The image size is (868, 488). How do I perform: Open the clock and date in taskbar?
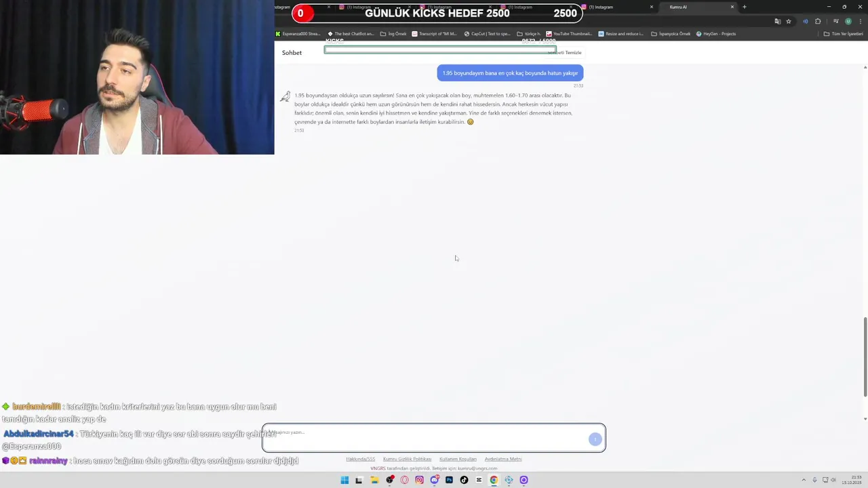853,480
